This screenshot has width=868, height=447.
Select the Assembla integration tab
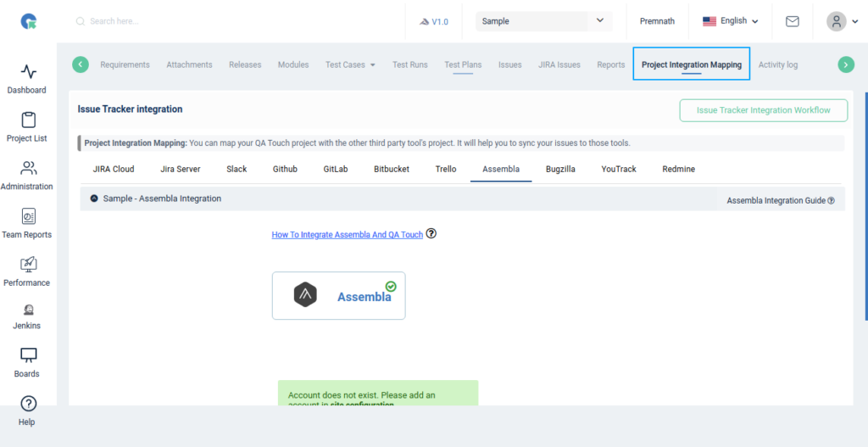pyautogui.click(x=501, y=169)
